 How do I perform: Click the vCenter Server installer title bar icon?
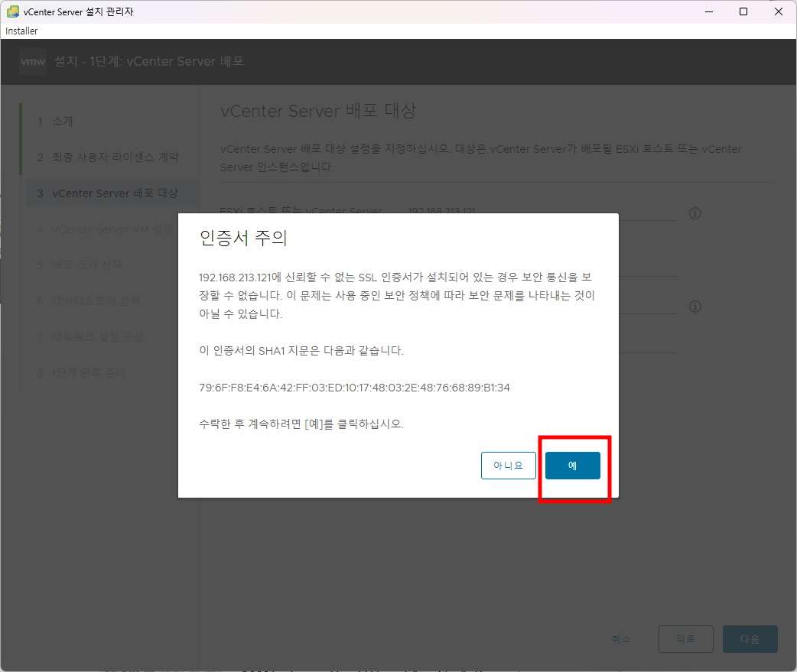coord(13,11)
